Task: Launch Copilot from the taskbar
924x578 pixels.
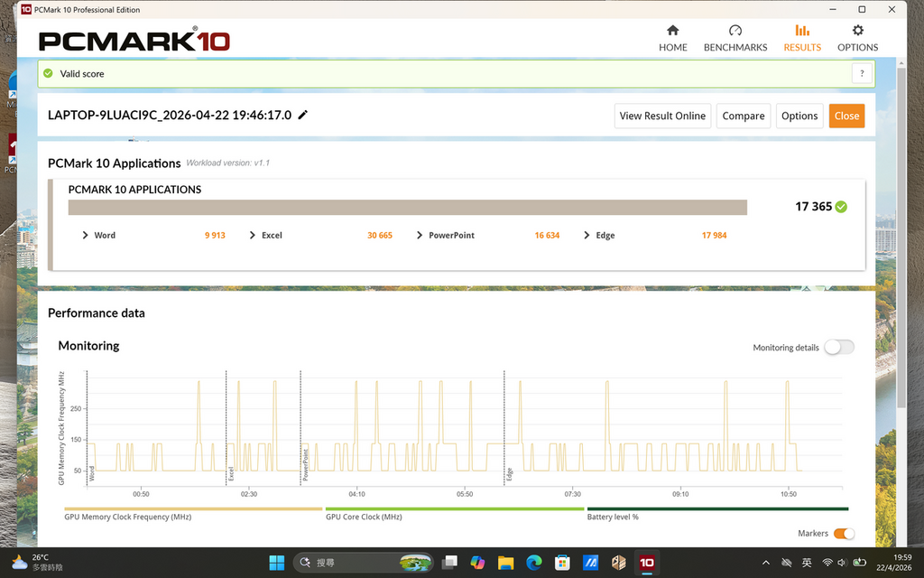Action: (x=478, y=563)
